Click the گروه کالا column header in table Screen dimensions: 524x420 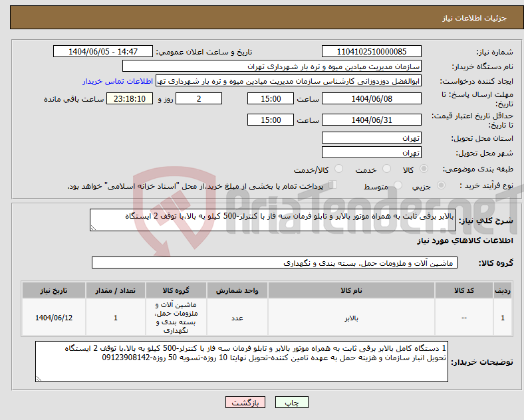[x=176, y=290]
